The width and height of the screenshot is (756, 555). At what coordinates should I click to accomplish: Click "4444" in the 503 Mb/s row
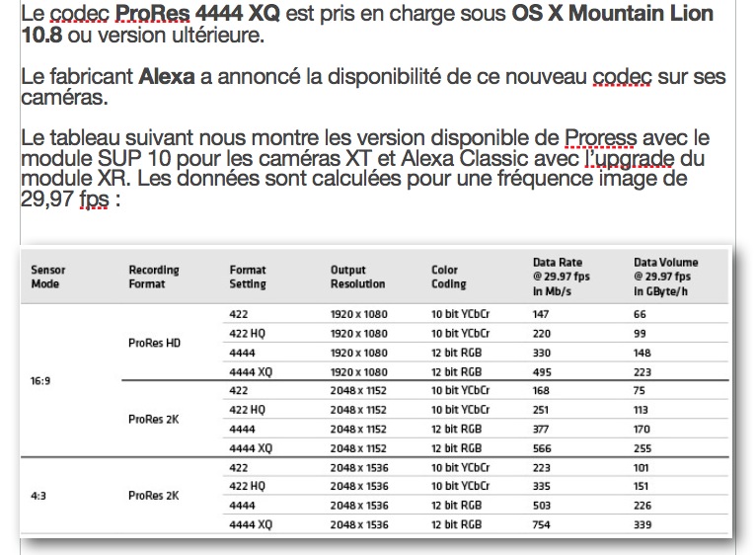pos(242,506)
